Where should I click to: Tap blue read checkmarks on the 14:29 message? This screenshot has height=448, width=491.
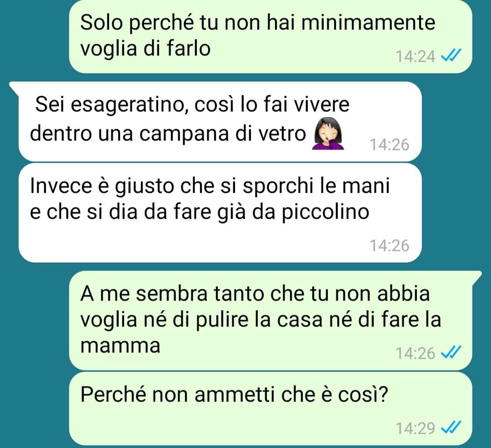tap(451, 428)
